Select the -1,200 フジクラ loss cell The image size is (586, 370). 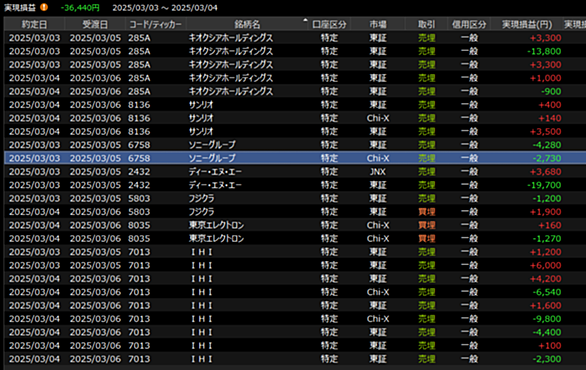pos(546,198)
